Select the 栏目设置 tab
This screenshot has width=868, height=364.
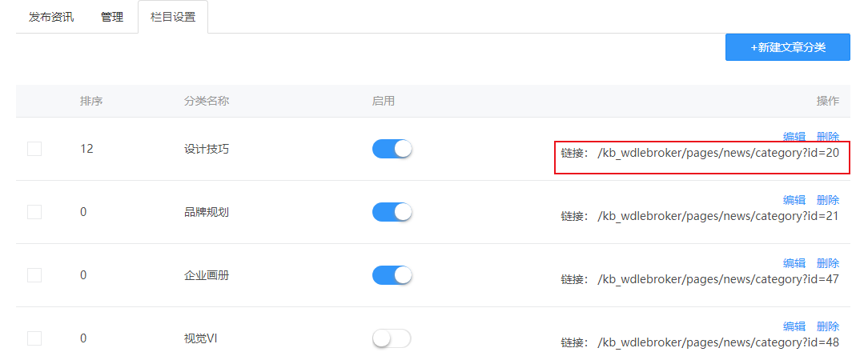(x=173, y=17)
